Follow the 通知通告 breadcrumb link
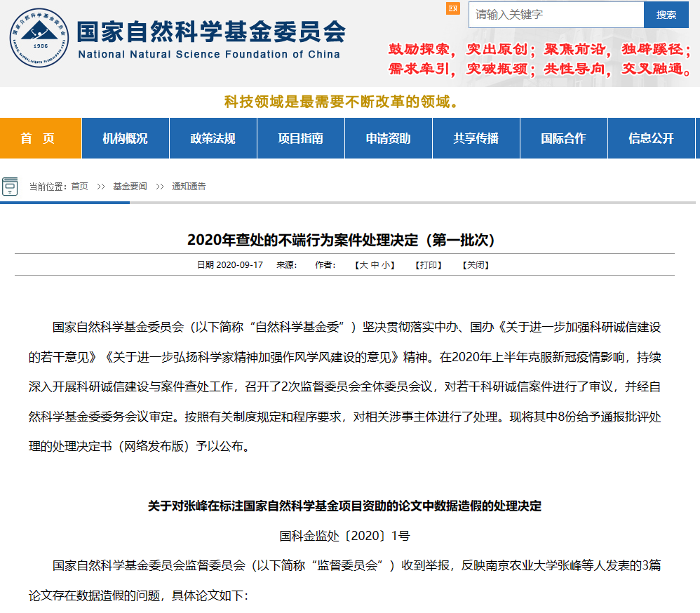 pyautogui.click(x=189, y=186)
